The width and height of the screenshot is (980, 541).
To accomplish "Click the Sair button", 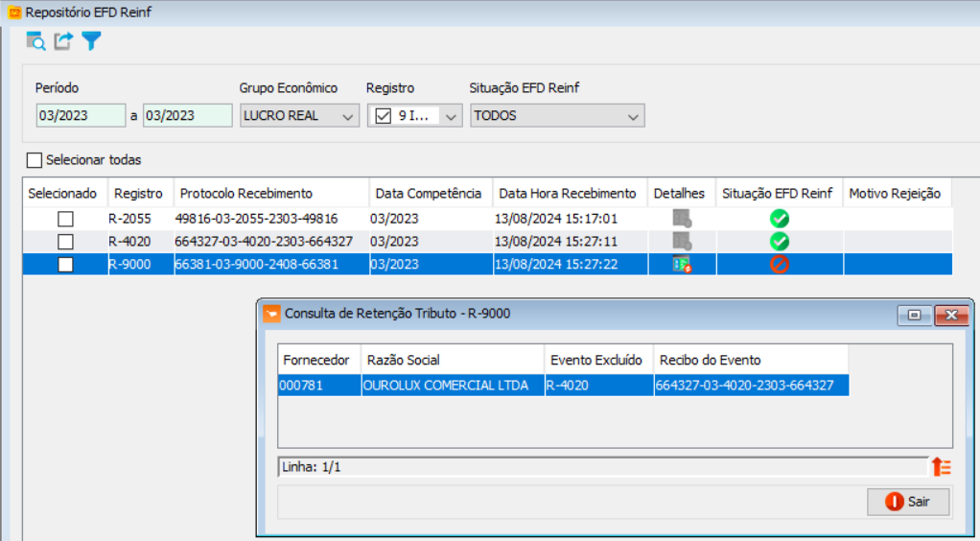I will (x=907, y=502).
